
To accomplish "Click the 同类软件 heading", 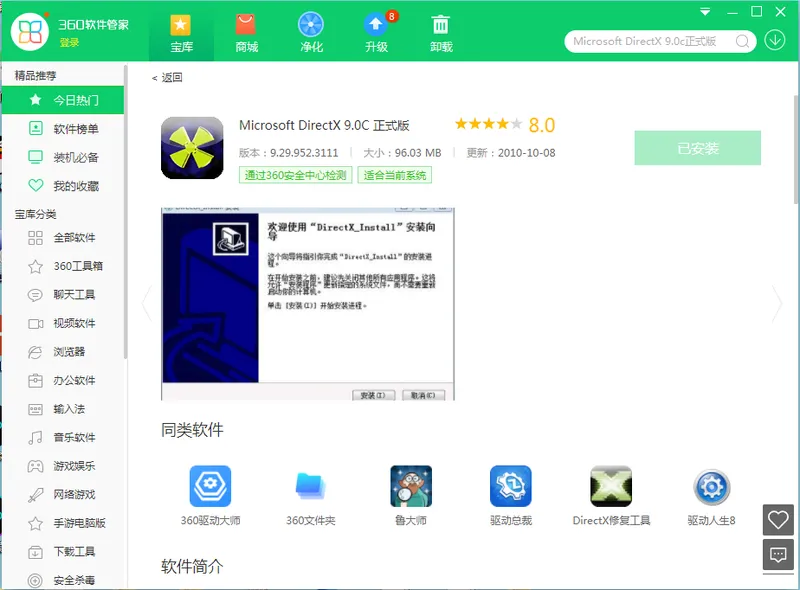I will (192, 430).
